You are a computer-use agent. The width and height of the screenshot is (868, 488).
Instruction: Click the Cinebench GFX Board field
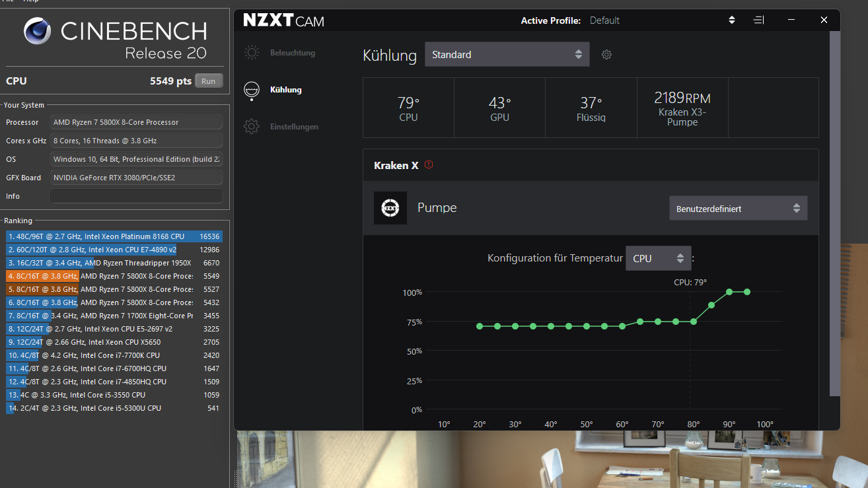click(136, 178)
